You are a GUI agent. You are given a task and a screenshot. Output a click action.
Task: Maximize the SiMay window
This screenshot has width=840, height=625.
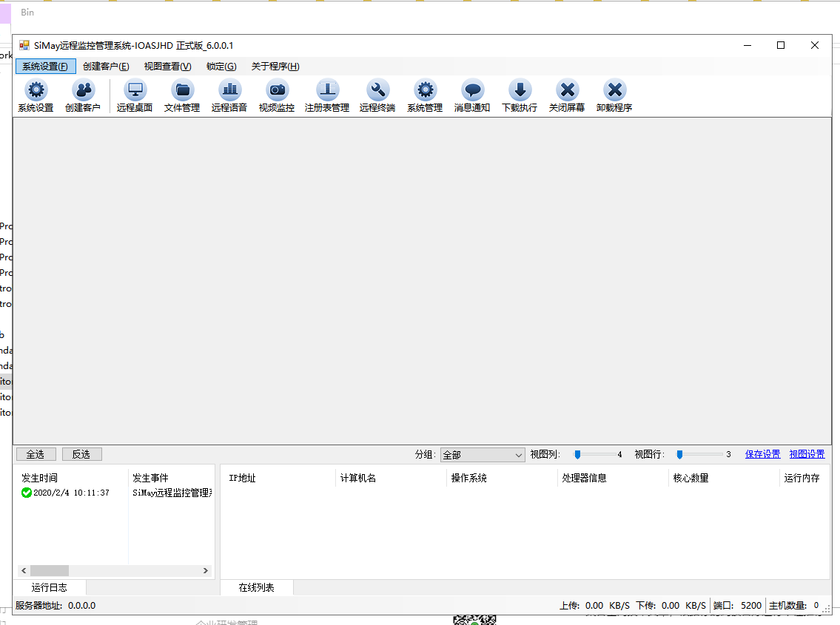[781, 46]
